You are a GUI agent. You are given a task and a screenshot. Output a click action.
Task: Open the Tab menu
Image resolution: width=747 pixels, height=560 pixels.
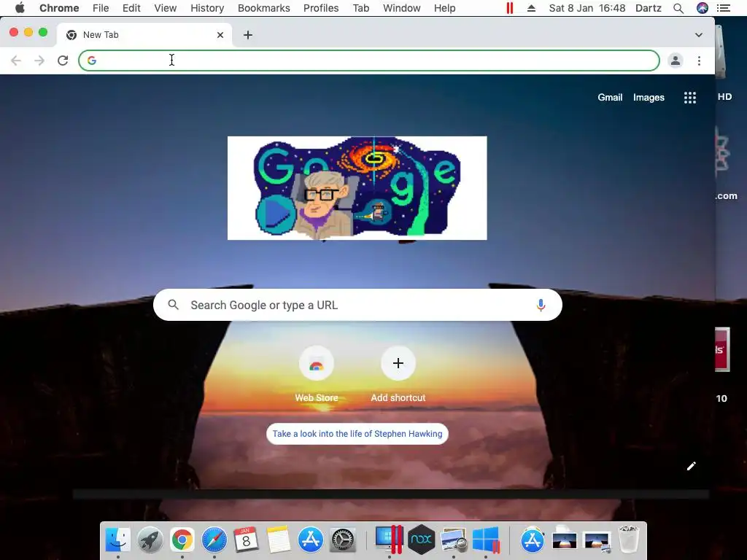click(x=361, y=8)
